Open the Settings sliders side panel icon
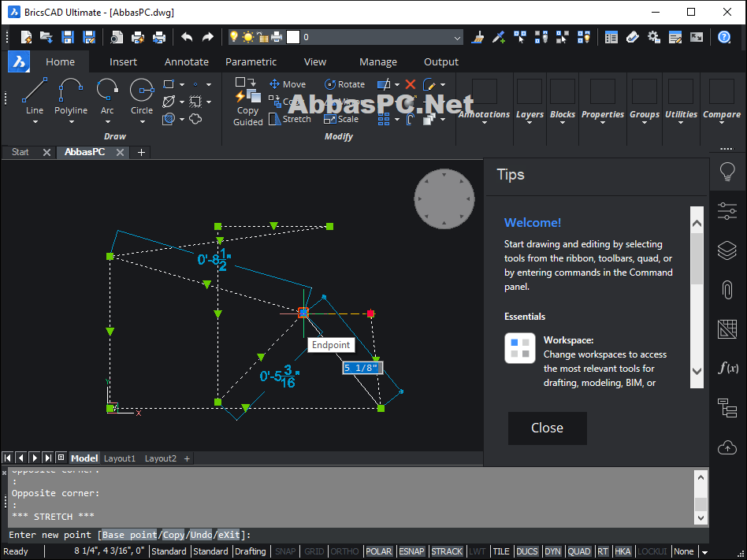This screenshot has height=560, width=747. pyautogui.click(x=727, y=210)
